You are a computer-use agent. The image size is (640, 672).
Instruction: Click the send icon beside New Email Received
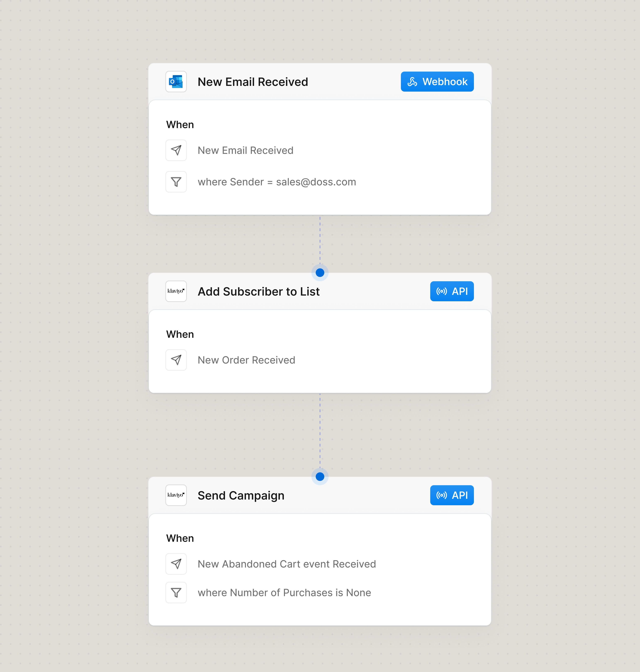click(x=176, y=150)
